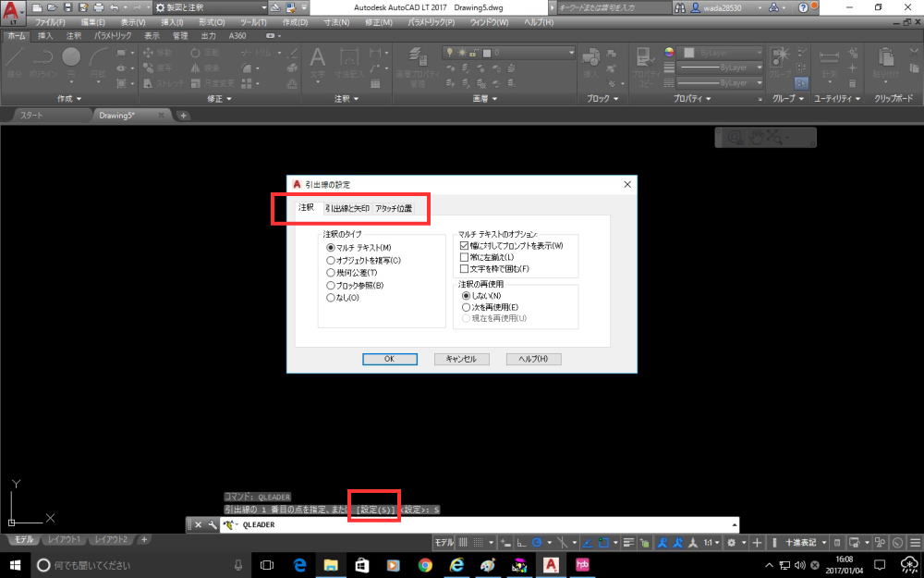Click the workspace switching gear icon in status bar

pos(731,542)
